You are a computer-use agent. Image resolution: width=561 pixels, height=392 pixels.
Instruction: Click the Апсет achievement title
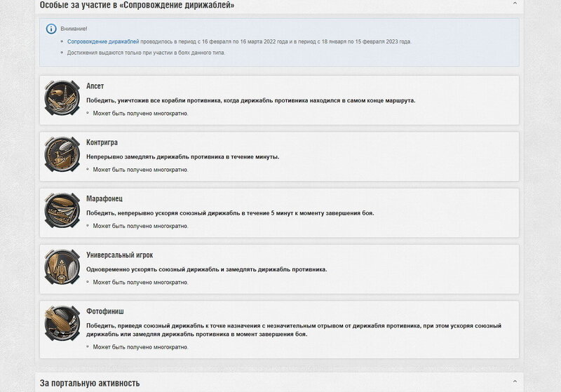pyautogui.click(x=95, y=86)
